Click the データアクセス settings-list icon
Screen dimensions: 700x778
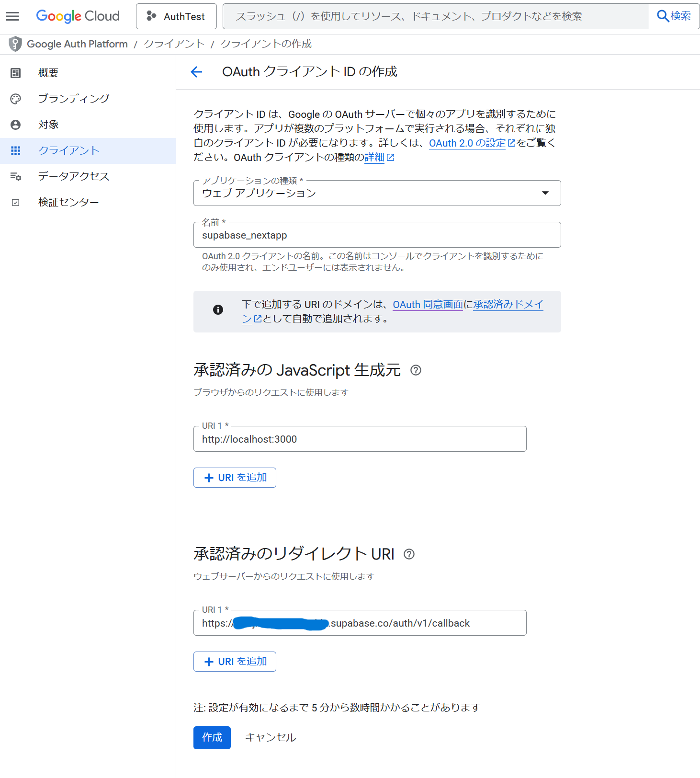16,176
